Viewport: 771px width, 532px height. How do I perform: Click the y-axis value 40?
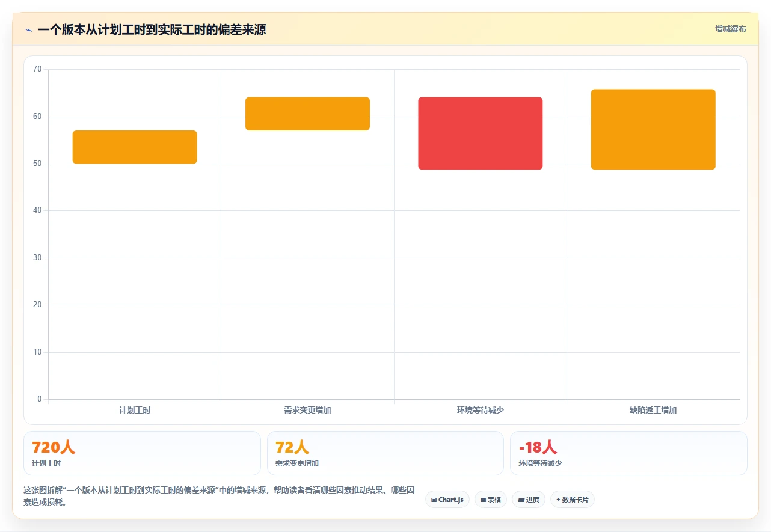point(37,210)
